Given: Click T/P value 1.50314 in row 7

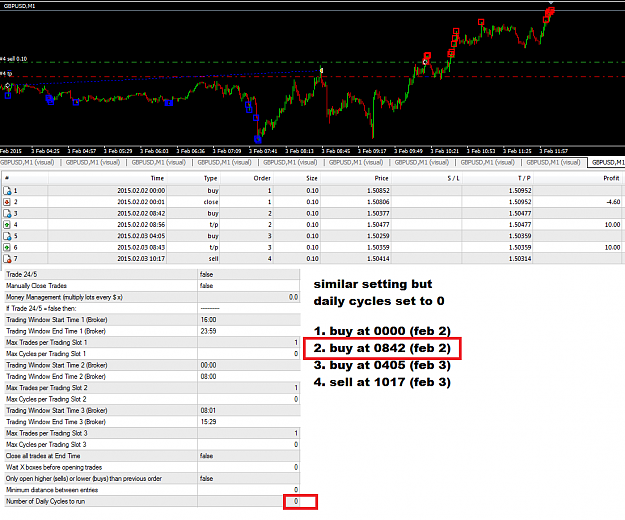Looking at the screenshot, I should click(520, 259).
